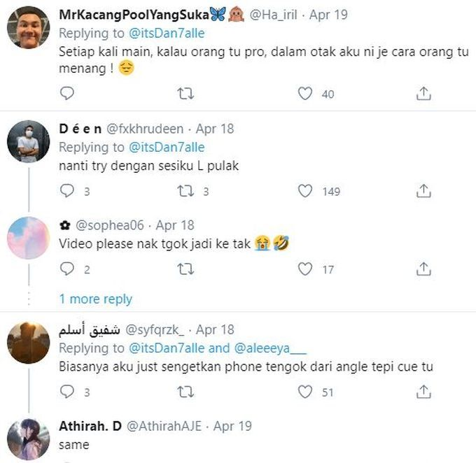Like the tweet with 149 likes
Screen dimensions: 476x463
[305, 191]
